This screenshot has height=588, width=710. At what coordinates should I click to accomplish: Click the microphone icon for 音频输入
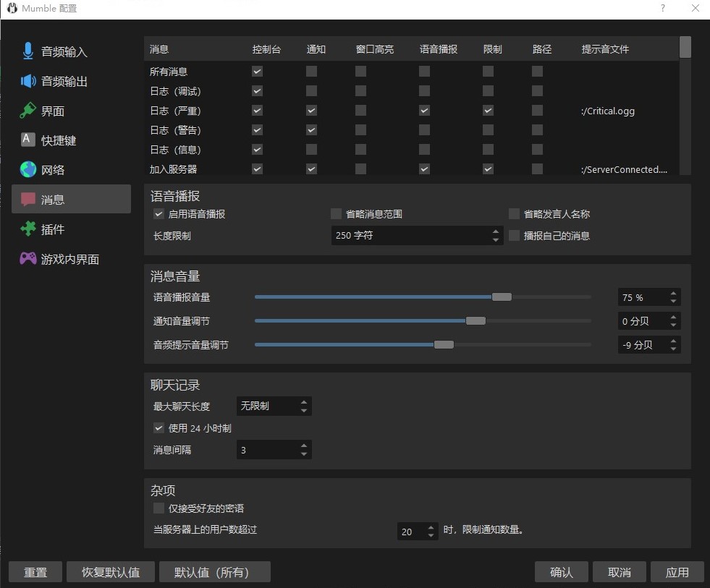[x=28, y=51]
